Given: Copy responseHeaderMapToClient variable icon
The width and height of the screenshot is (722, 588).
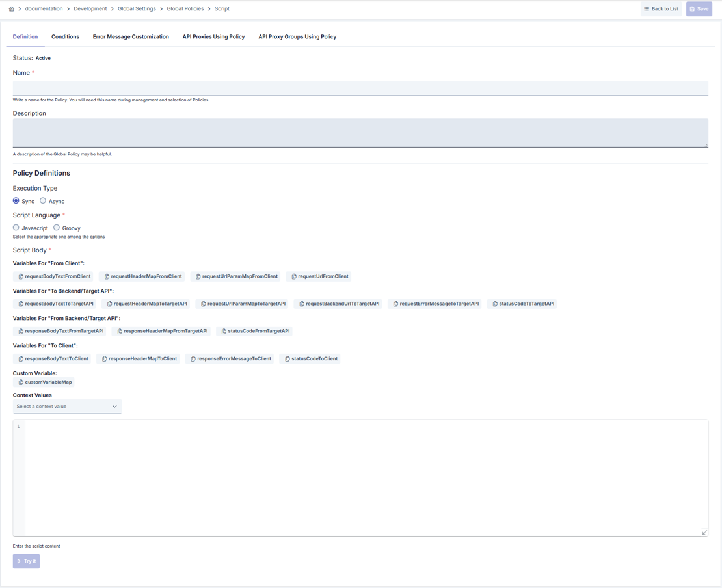Looking at the screenshot, I should tap(105, 358).
